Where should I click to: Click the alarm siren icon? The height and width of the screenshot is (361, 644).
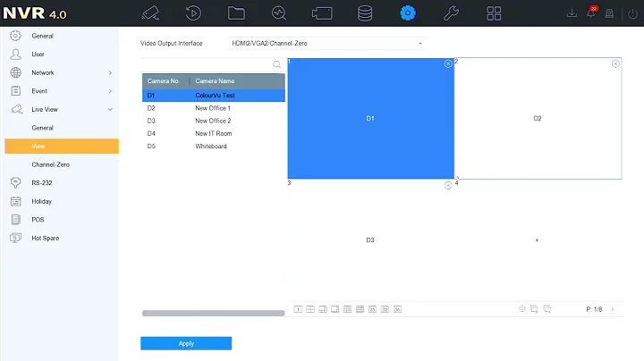[609, 13]
